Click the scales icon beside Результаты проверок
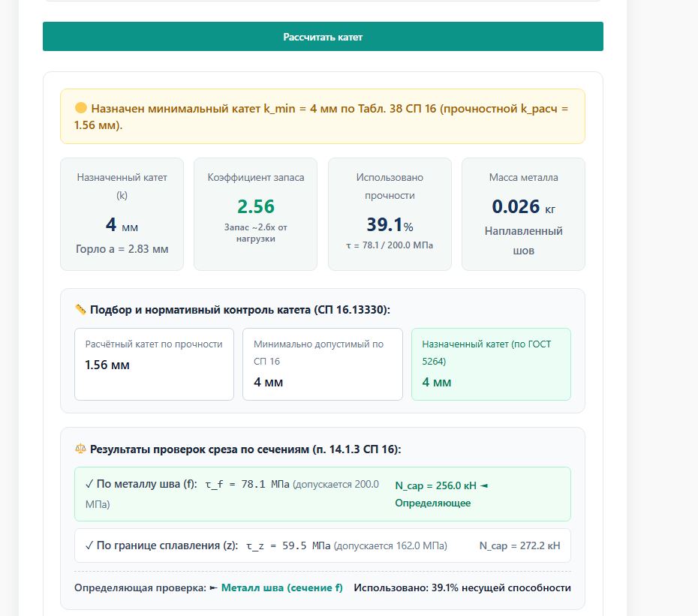 [80, 449]
